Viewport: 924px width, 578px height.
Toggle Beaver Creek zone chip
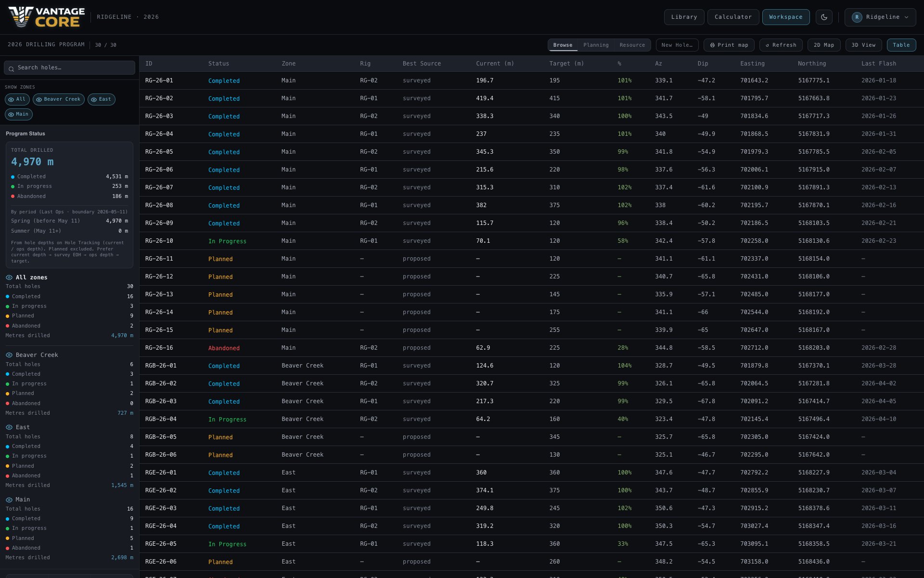coord(59,99)
